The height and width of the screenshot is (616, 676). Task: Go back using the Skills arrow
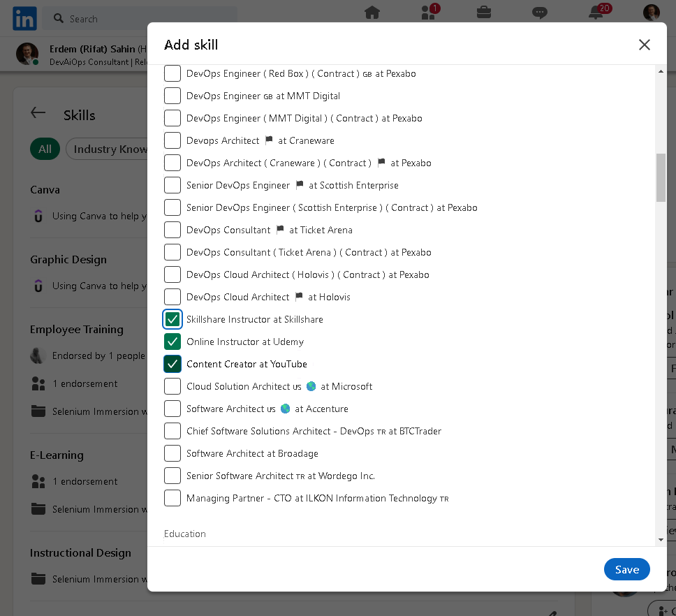38,113
